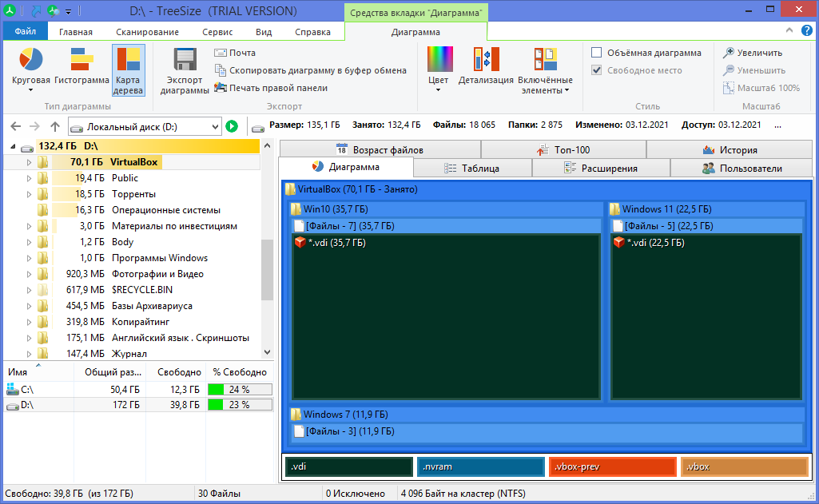Open the Расширения view tab
The width and height of the screenshot is (819, 504).
[601, 169]
